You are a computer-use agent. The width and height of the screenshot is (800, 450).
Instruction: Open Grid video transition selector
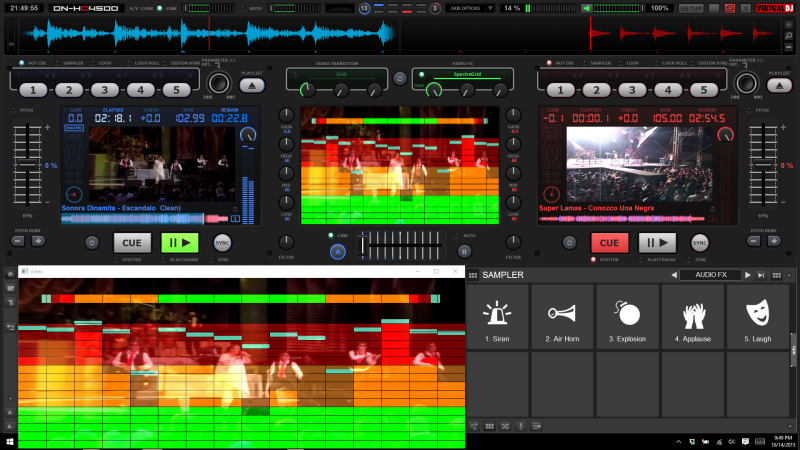341,74
